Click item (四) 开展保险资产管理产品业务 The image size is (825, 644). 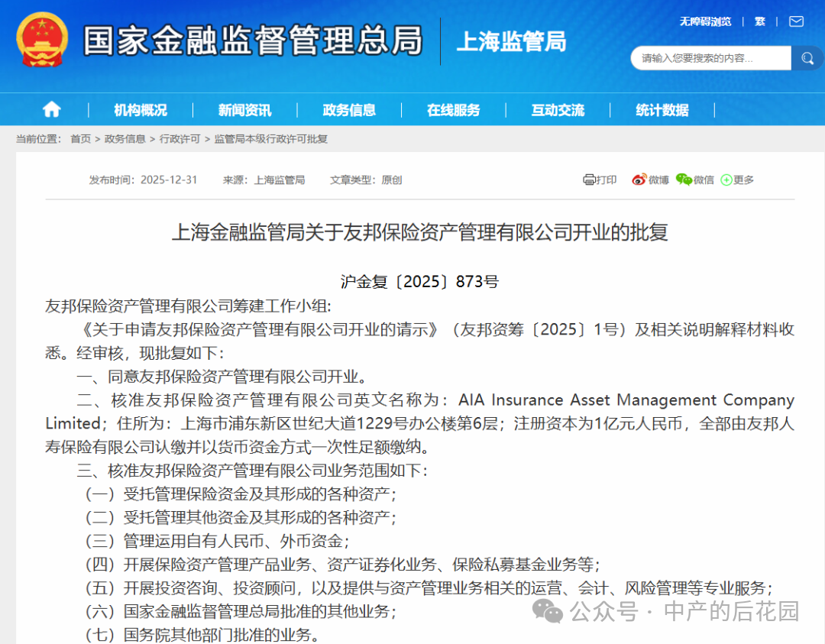(x=342, y=565)
